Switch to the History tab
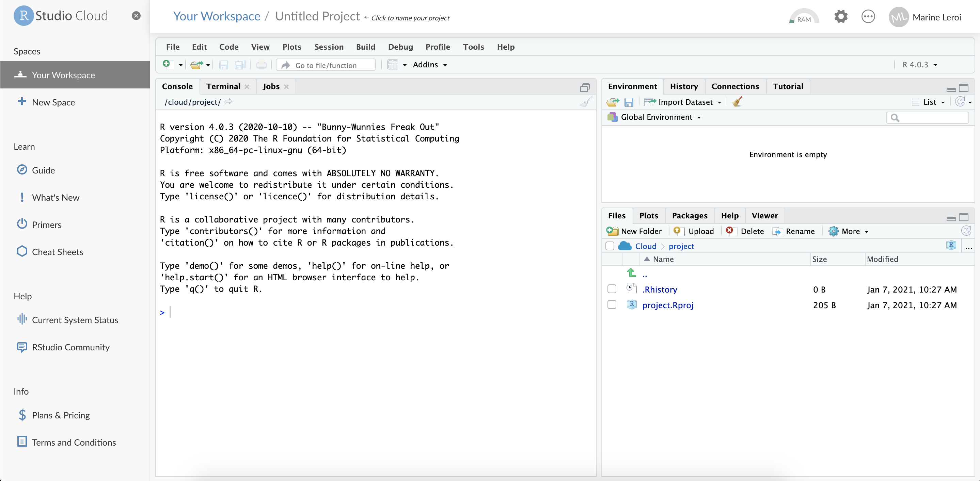This screenshot has height=481, width=980. pyautogui.click(x=684, y=86)
